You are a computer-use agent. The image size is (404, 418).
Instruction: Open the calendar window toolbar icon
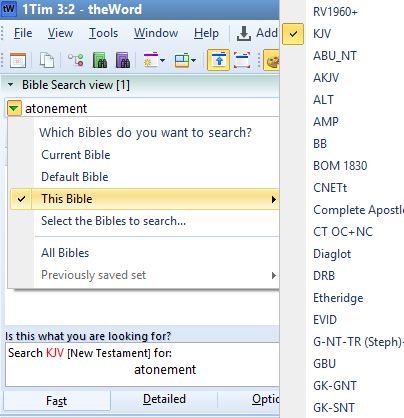tap(18, 60)
